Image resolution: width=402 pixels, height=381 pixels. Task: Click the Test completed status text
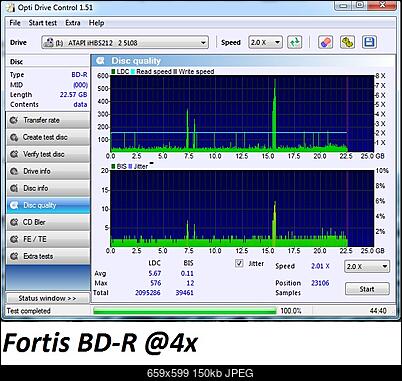(29, 311)
